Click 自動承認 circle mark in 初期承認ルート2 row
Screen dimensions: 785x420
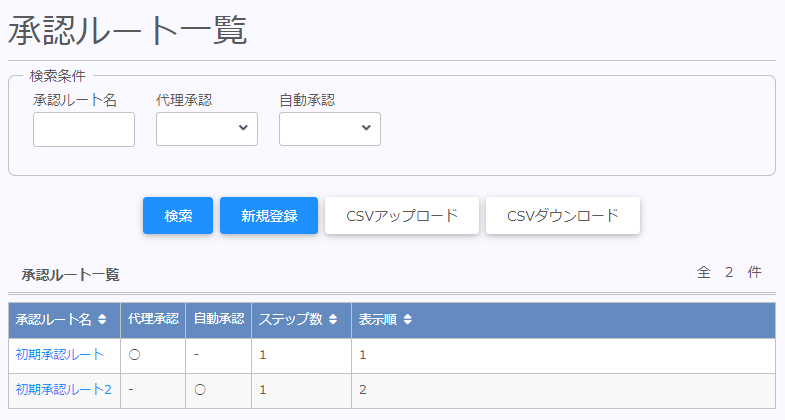(199, 390)
